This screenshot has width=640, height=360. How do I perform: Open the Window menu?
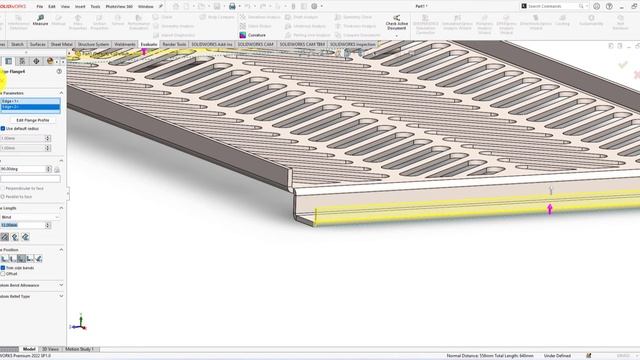click(145, 7)
